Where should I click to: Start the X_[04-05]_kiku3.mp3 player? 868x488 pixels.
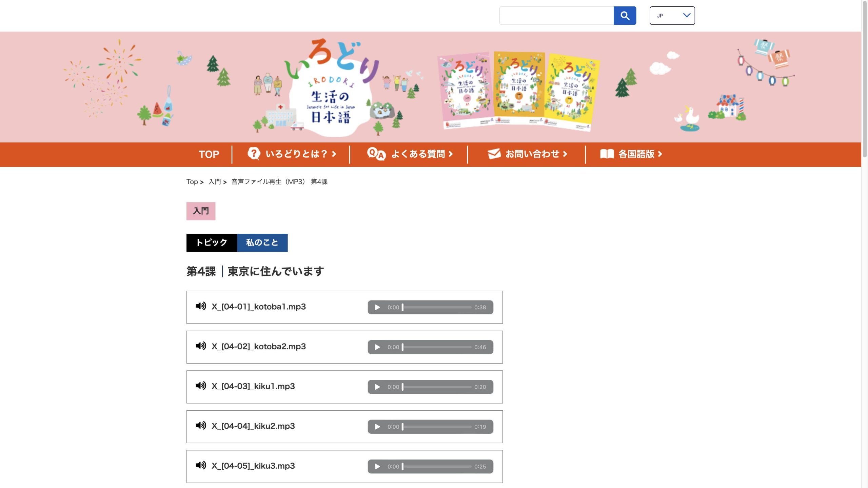(x=377, y=466)
